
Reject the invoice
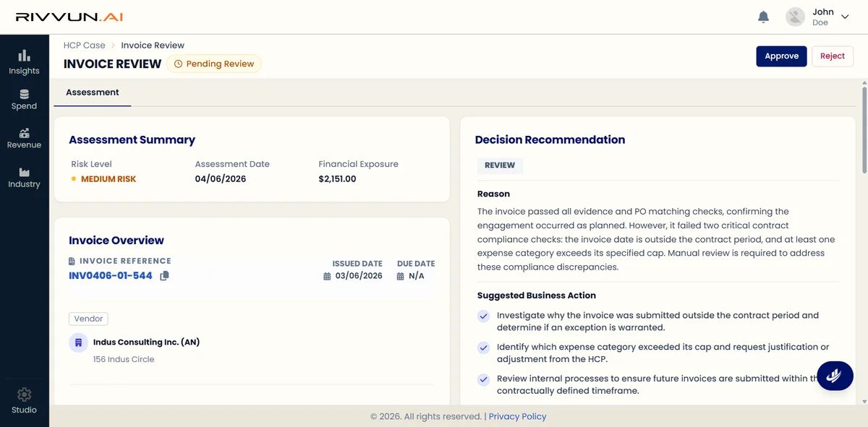pyautogui.click(x=833, y=56)
